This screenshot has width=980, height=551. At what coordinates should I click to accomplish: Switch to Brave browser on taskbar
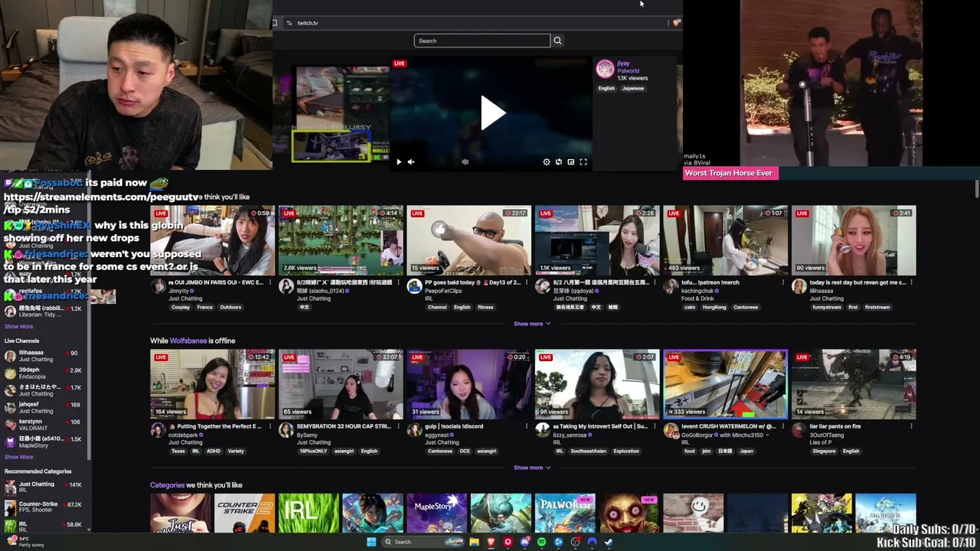click(x=491, y=542)
